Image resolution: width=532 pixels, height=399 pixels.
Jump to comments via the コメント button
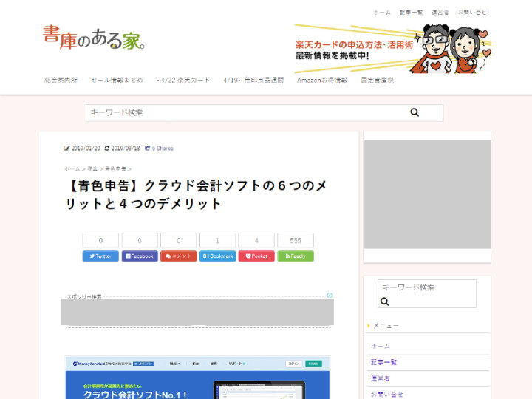(179, 256)
